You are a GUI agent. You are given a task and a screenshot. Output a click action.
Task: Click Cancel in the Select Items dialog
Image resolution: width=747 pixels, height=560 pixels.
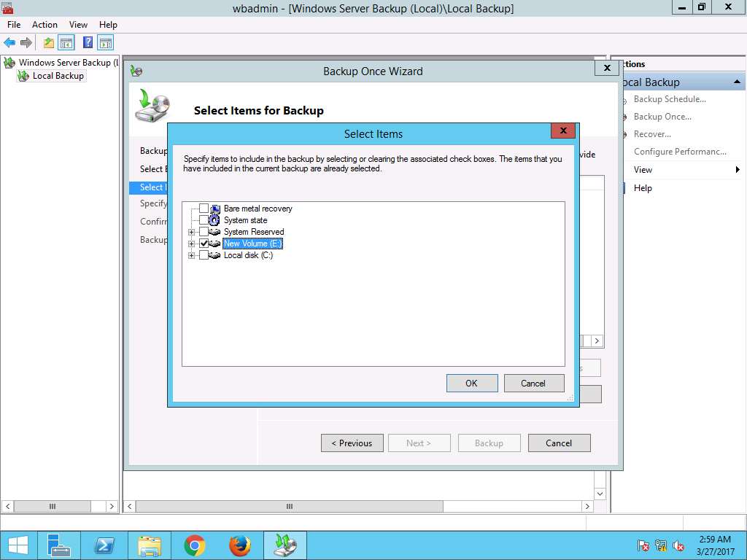(533, 384)
